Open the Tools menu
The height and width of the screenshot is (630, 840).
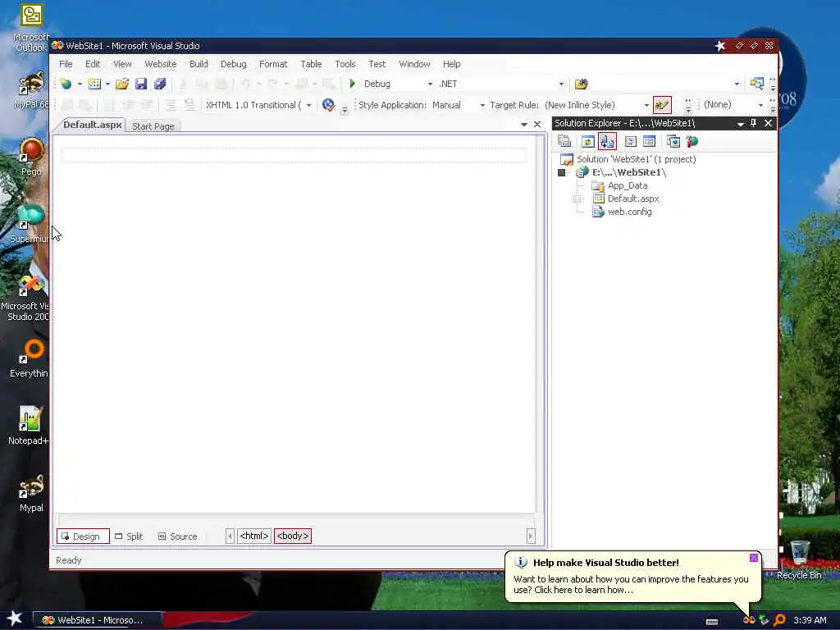coord(345,64)
